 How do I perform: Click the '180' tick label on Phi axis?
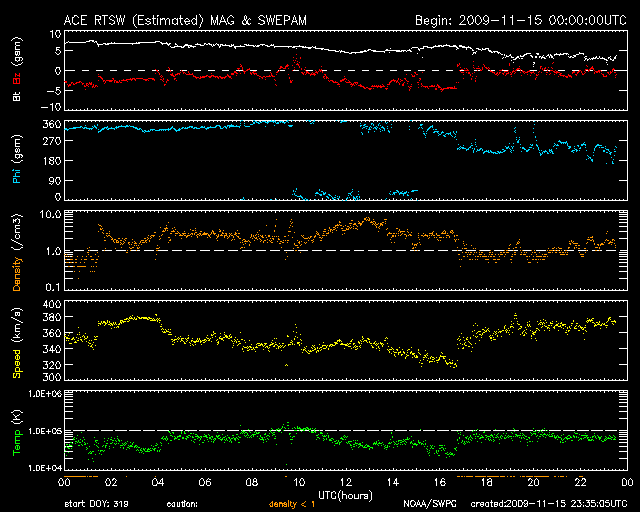coord(52,161)
